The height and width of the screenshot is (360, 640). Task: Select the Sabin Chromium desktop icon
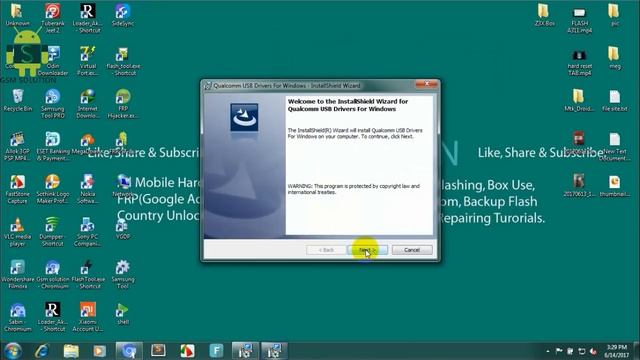(18, 318)
